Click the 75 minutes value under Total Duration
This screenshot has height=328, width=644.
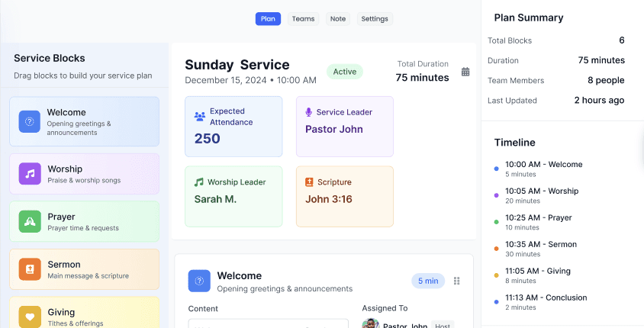422,78
